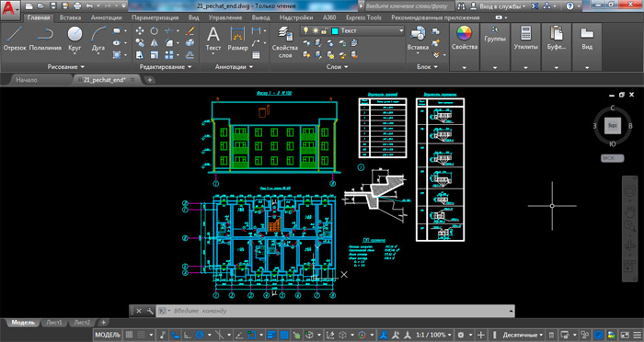Open the Десятичные units dropdown
The image size is (644, 342).
[523, 335]
